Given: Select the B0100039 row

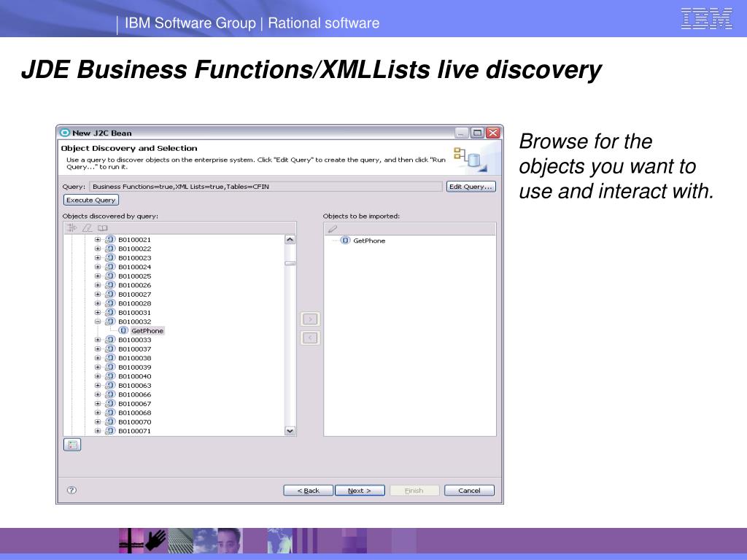Looking at the screenshot, I should (135, 367).
